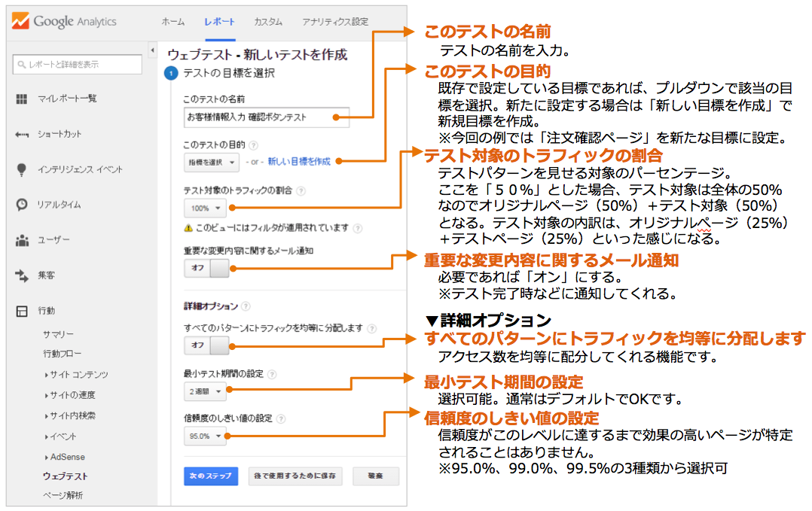The image size is (812, 511).
Task: Click the yellow warning triangle icon
Action: pos(188,228)
